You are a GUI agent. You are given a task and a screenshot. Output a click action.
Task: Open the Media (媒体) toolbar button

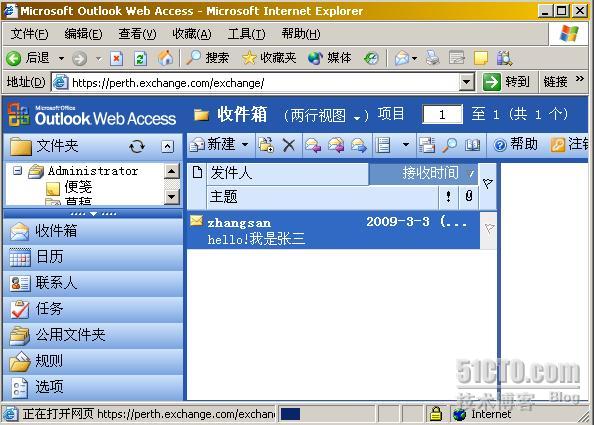(330, 58)
